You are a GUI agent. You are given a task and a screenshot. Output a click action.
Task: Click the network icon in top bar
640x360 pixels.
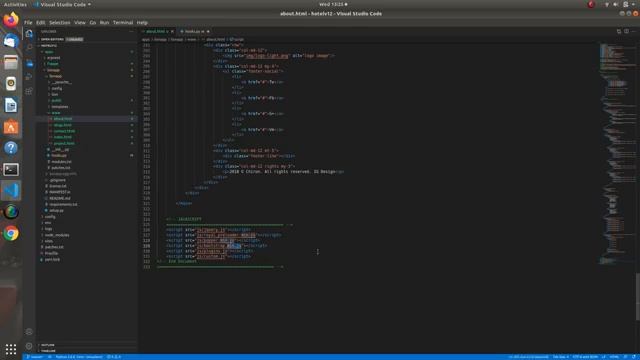(607, 4)
